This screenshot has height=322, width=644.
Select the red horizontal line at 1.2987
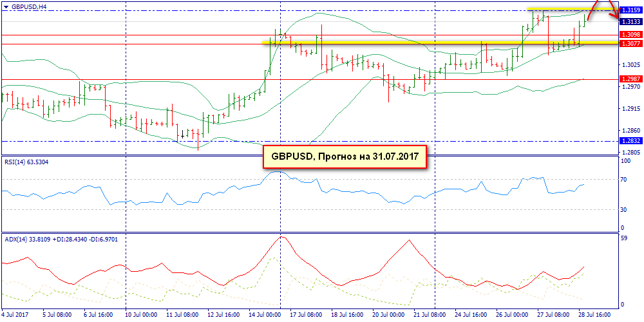click(x=309, y=79)
